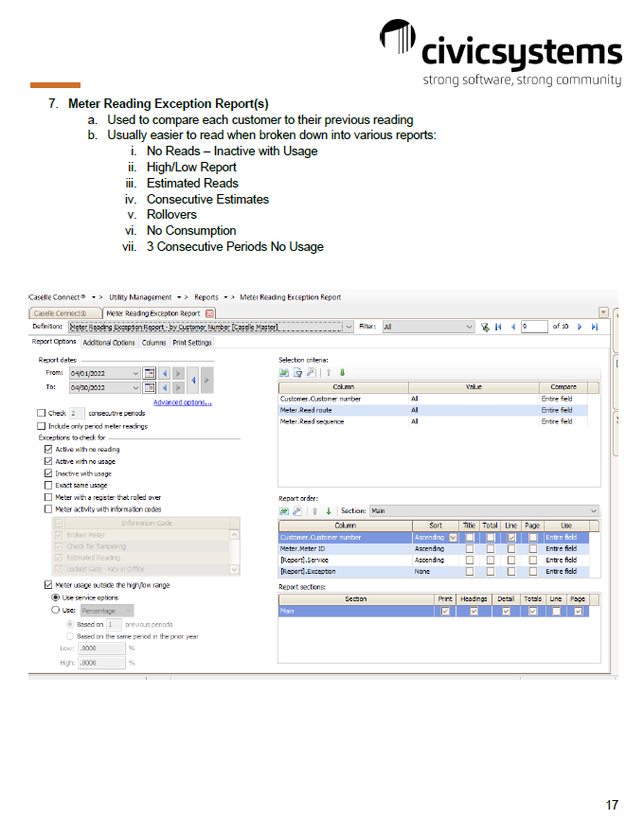
Task: Open the Filter dropdown
Action: coord(469,327)
